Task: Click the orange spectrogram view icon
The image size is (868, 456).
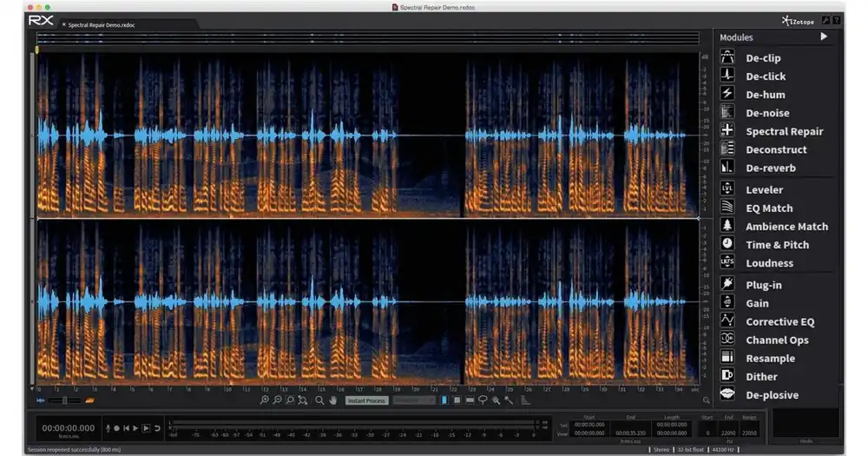Action: (x=89, y=400)
